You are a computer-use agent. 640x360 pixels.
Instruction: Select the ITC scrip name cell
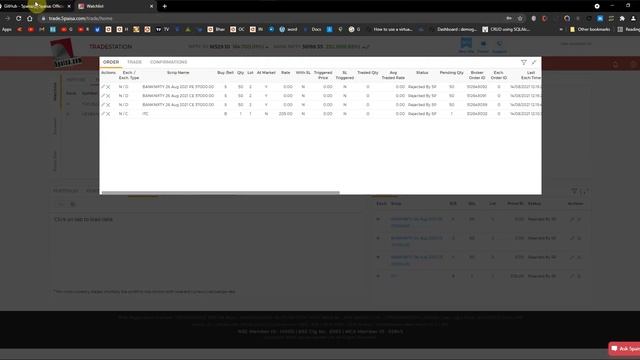(x=145, y=114)
